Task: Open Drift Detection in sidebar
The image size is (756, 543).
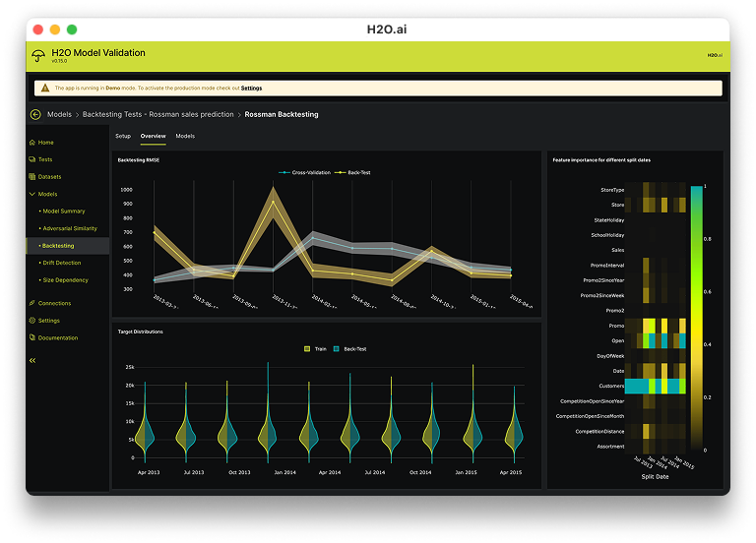Action: tap(61, 263)
